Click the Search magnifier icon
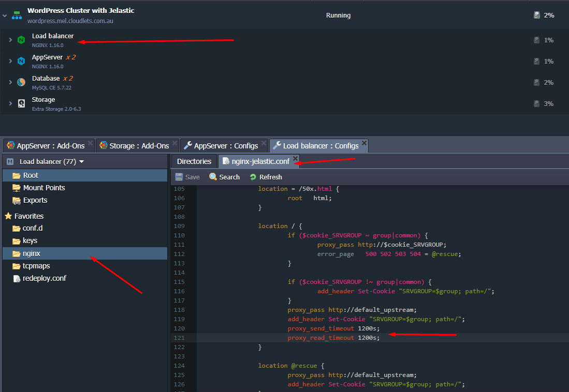 click(x=213, y=177)
